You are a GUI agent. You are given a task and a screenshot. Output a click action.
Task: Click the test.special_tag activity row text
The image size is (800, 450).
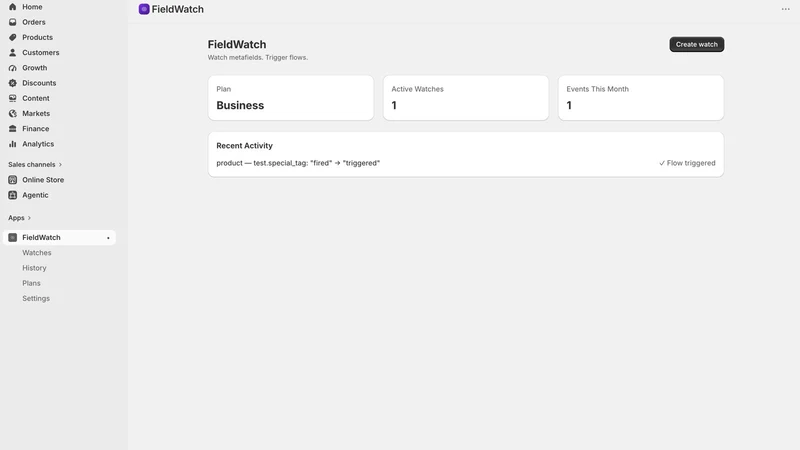[x=298, y=163]
